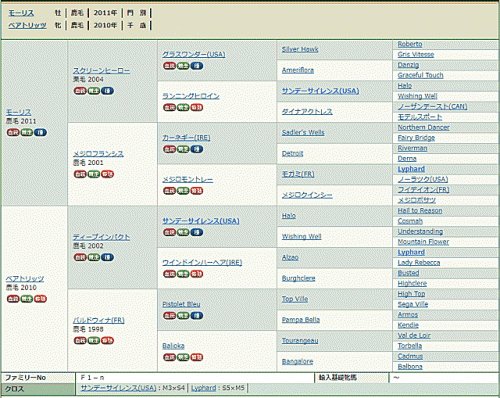Open the グラスワンダー(USA) horse link
This screenshot has height=398, width=500.
(194, 54)
